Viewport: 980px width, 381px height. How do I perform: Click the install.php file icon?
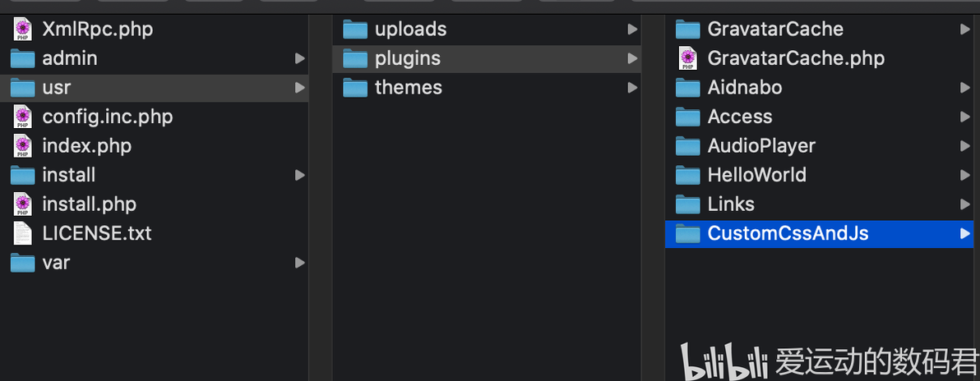pyautogui.click(x=23, y=204)
